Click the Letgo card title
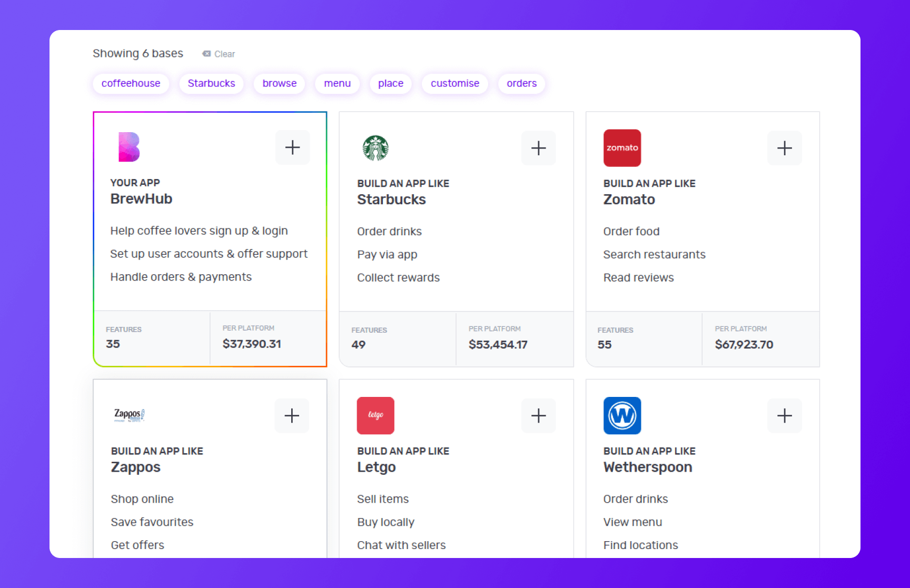The width and height of the screenshot is (910, 588). (376, 467)
